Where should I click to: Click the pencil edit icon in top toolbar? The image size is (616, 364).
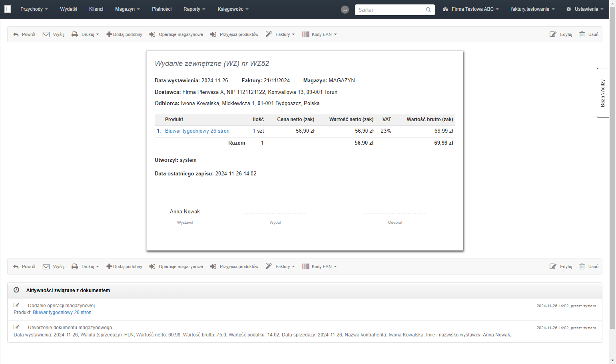[553, 34]
